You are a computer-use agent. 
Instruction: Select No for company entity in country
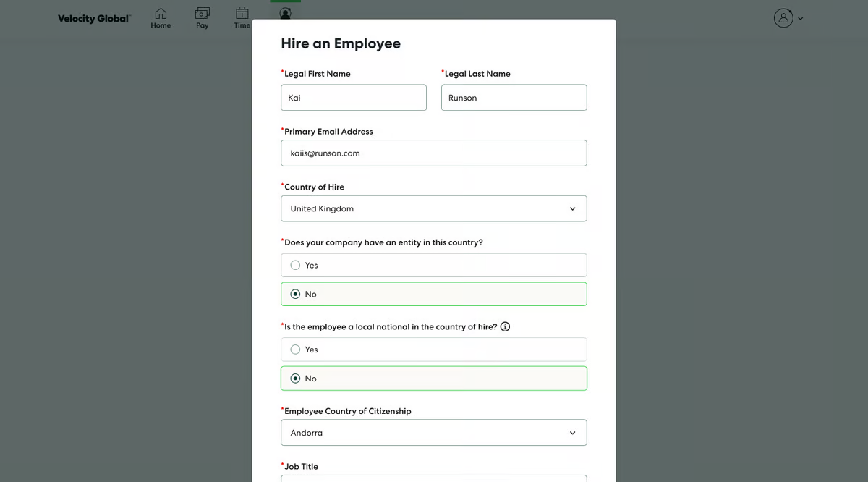295,294
